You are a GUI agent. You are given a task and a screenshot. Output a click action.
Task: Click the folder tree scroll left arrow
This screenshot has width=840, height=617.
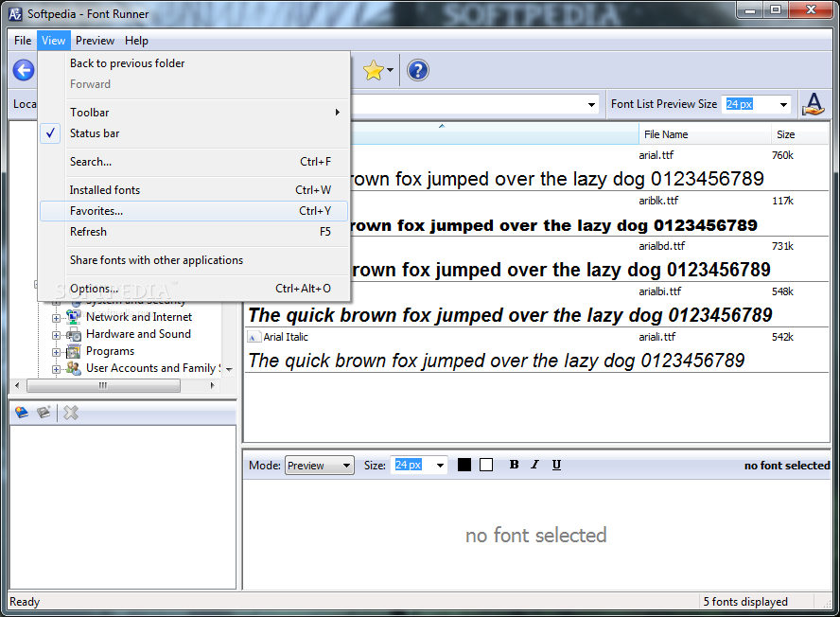pyautogui.click(x=17, y=385)
